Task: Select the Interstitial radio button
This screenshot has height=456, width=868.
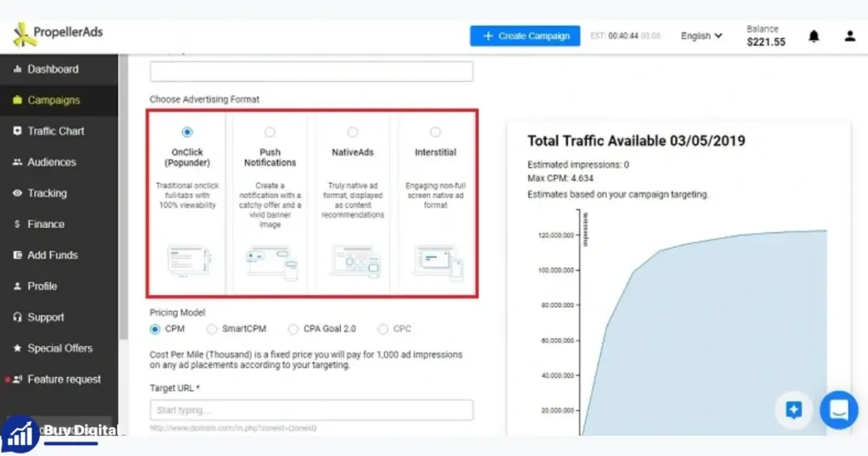Action: click(x=435, y=132)
